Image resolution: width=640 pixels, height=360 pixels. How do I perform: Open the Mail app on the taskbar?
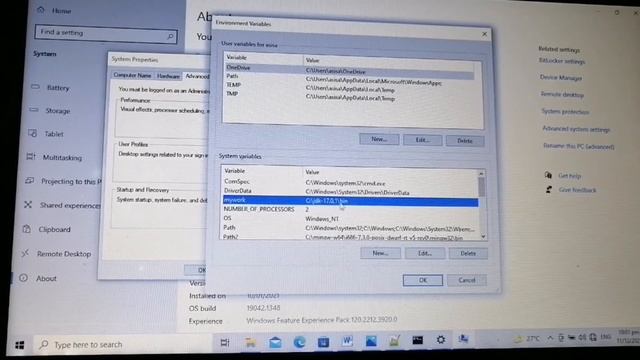pyautogui.click(x=275, y=342)
